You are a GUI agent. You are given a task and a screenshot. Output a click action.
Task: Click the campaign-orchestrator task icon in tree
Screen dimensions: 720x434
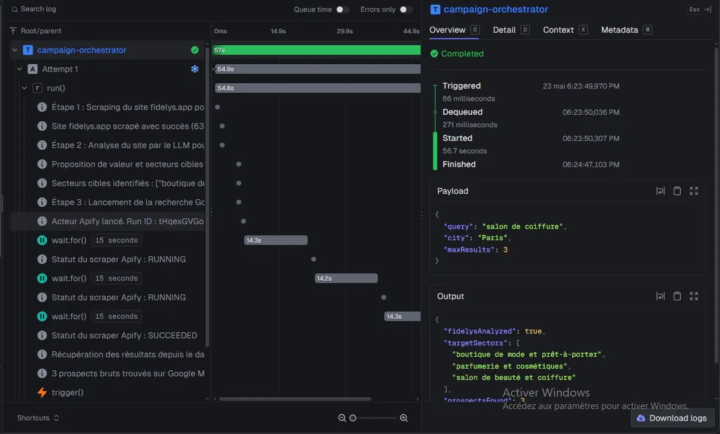(x=28, y=50)
